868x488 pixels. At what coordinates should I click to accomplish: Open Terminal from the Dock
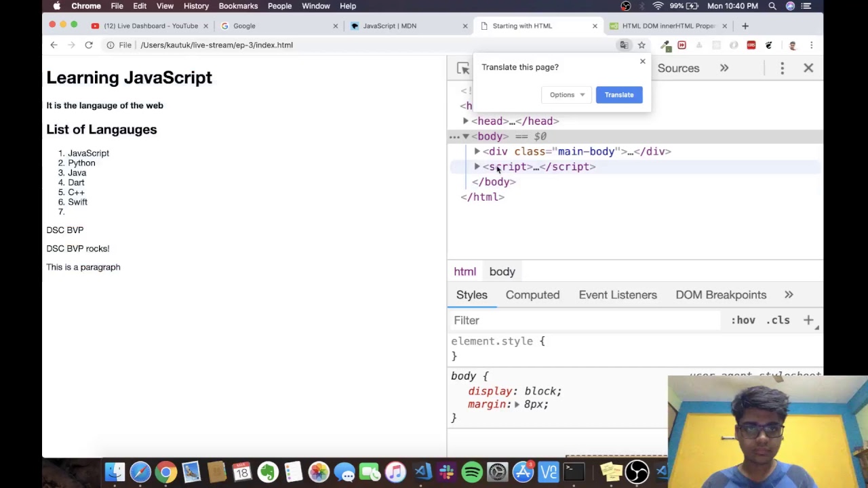click(574, 472)
